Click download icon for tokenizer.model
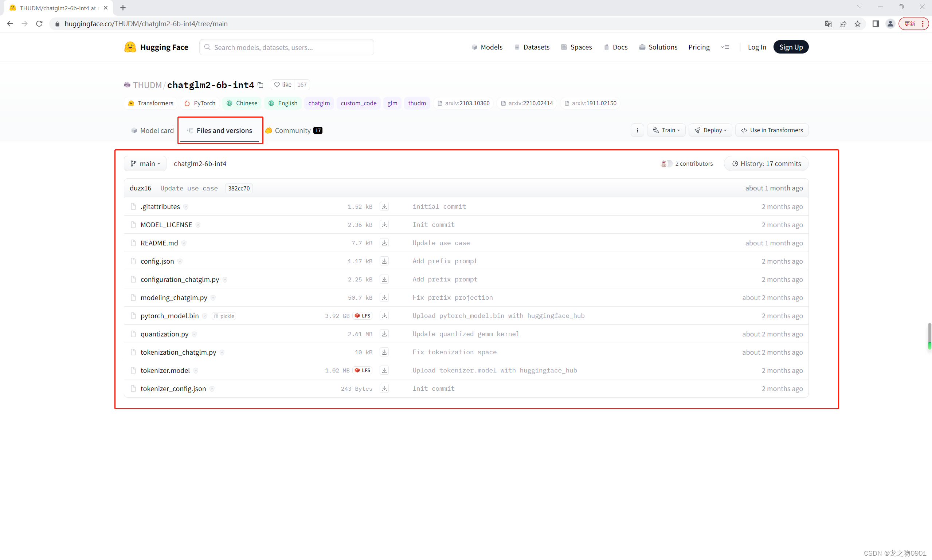Image resolution: width=932 pixels, height=560 pixels. [384, 370]
